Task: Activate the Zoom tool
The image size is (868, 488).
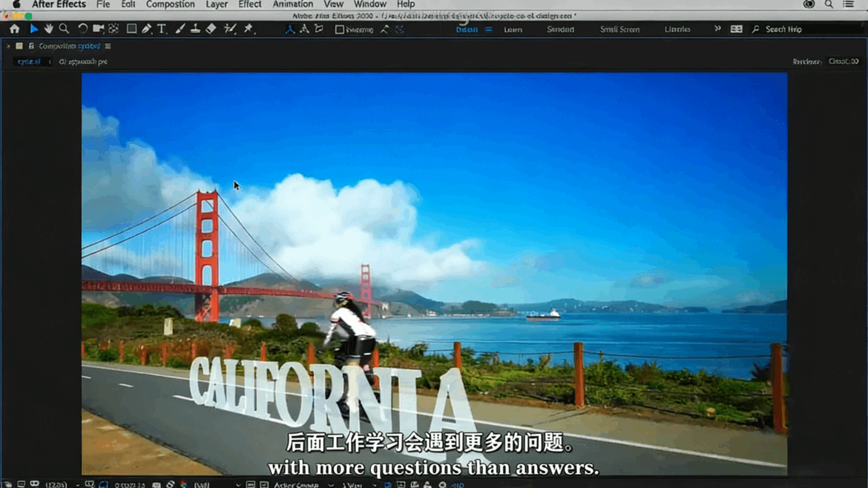Action: pos(65,28)
